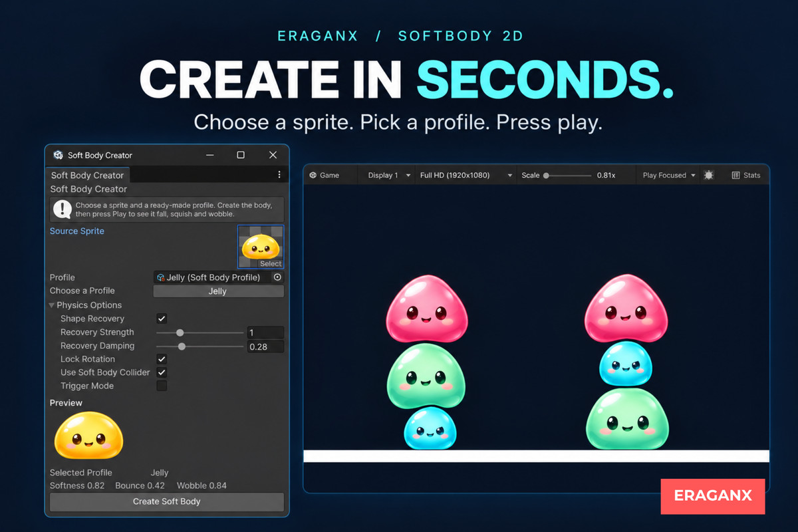Click the 0.81x scale value

pos(606,176)
